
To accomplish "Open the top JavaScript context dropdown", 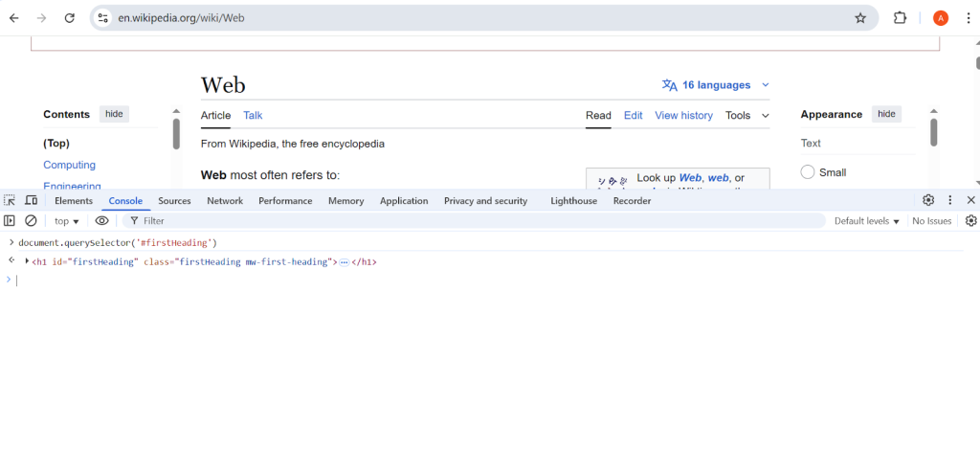I will point(67,221).
